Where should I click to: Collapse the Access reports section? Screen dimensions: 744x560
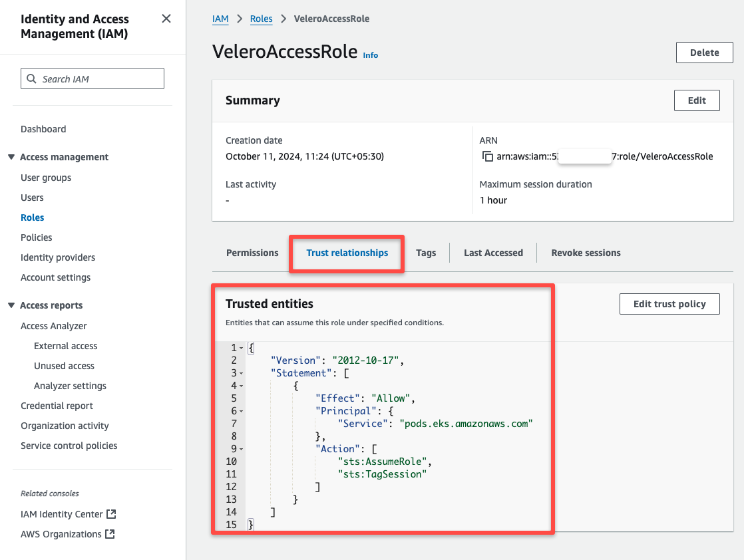(10, 305)
